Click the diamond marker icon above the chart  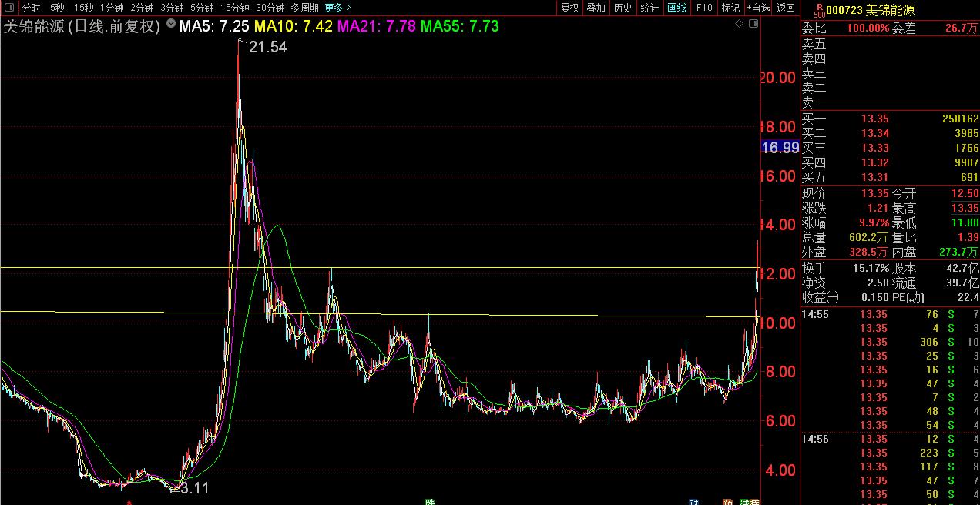pos(740,24)
